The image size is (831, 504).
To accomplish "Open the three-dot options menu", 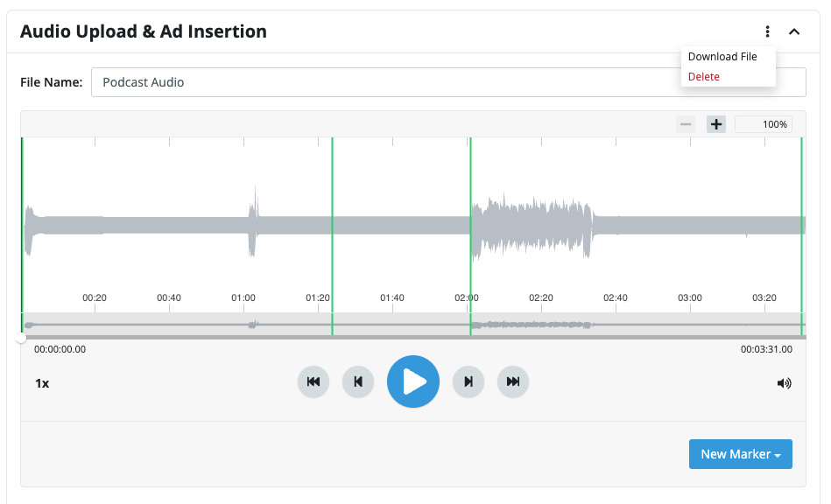I will pyautogui.click(x=767, y=31).
